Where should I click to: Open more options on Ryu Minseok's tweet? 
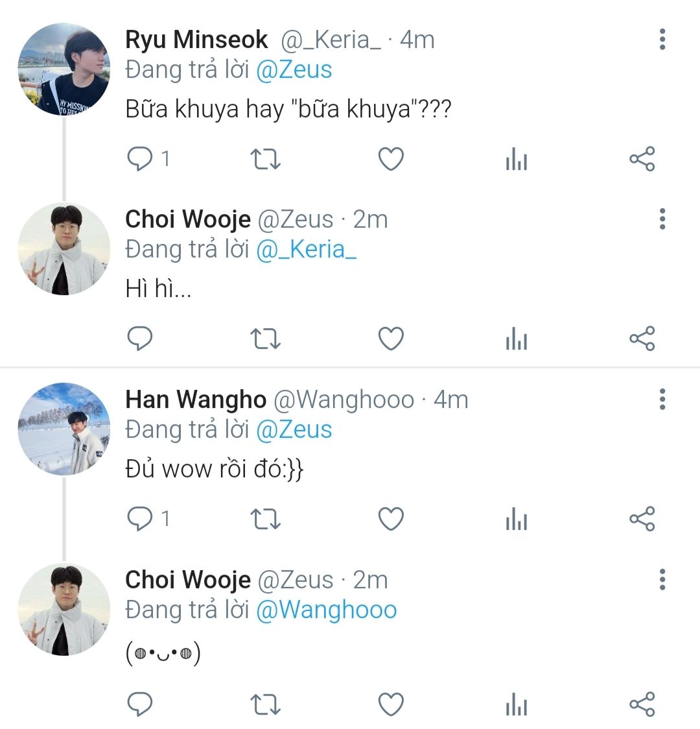pos(662,40)
